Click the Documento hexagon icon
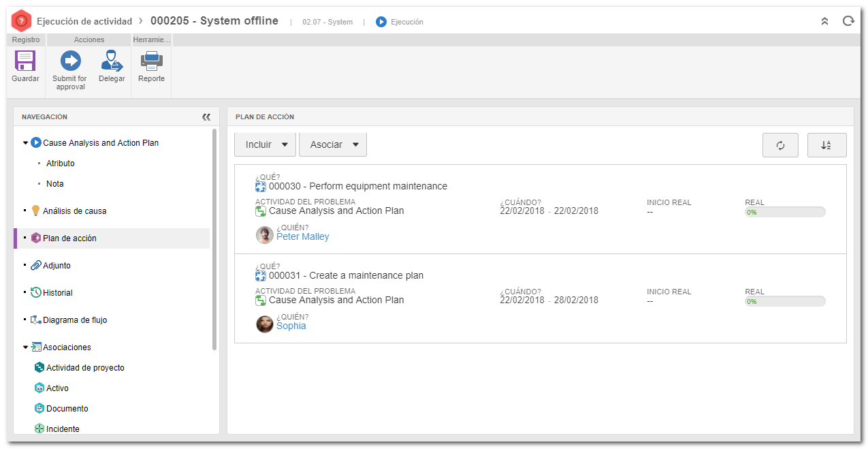Image resolution: width=868 pixels, height=449 pixels. coord(39,409)
